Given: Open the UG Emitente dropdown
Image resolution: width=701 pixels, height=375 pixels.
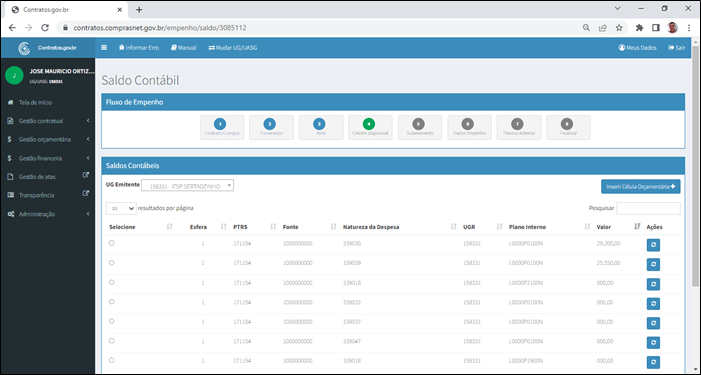Looking at the screenshot, I should [187, 185].
